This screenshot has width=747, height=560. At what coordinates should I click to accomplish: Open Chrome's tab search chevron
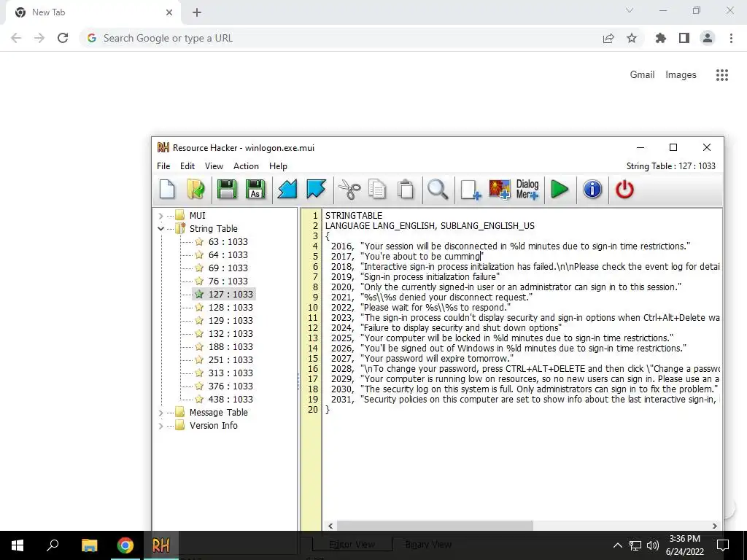(630, 10)
